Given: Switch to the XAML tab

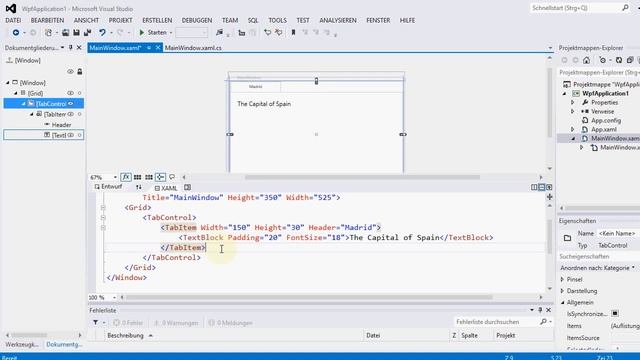Looking at the screenshot, I should click(166, 188).
